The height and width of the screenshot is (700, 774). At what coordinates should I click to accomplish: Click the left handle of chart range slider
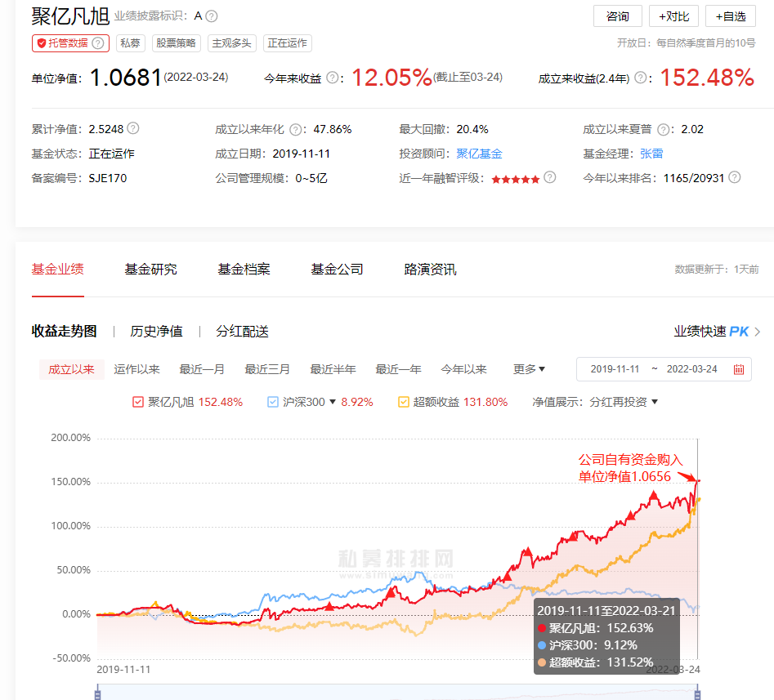click(98, 693)
